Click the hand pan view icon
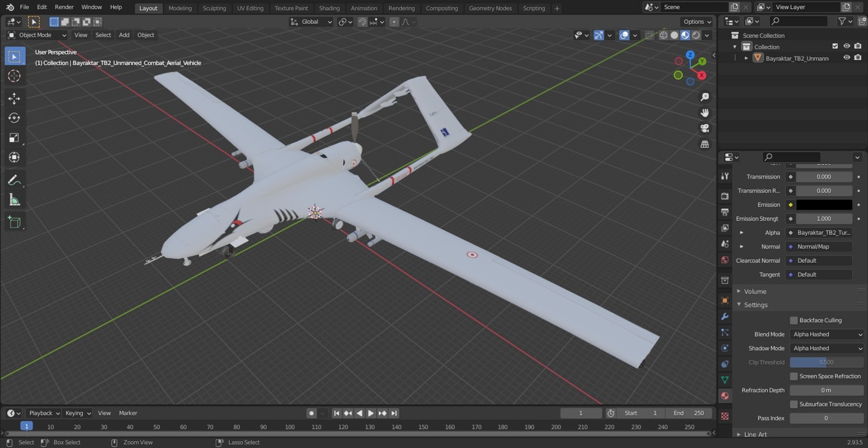 click(704, 113)
